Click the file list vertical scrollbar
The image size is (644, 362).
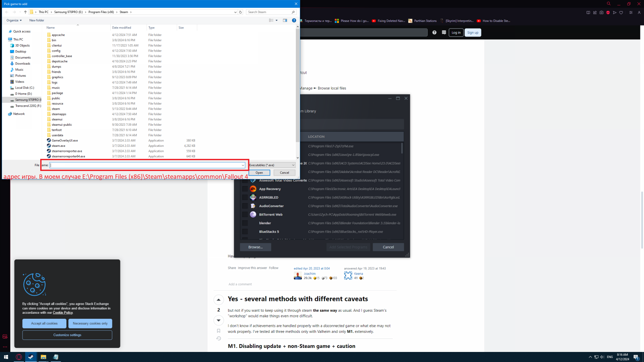[x=298, y=84]
